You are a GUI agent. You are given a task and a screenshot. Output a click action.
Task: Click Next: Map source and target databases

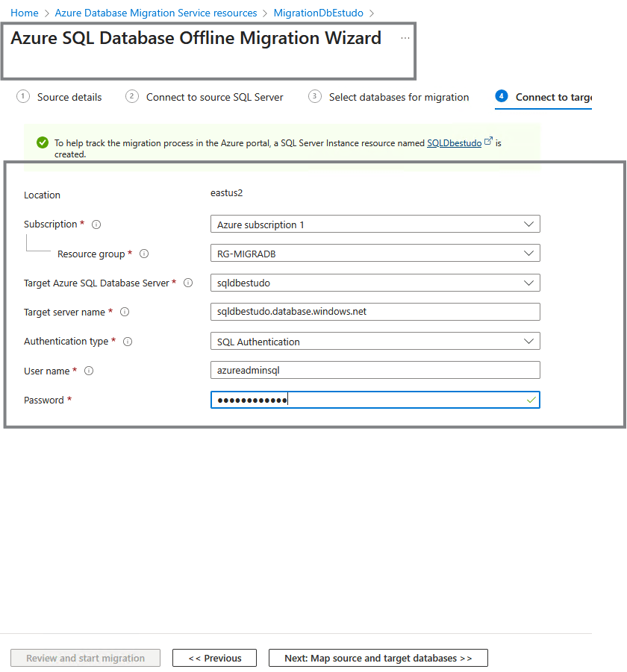(x=378, y=658)
